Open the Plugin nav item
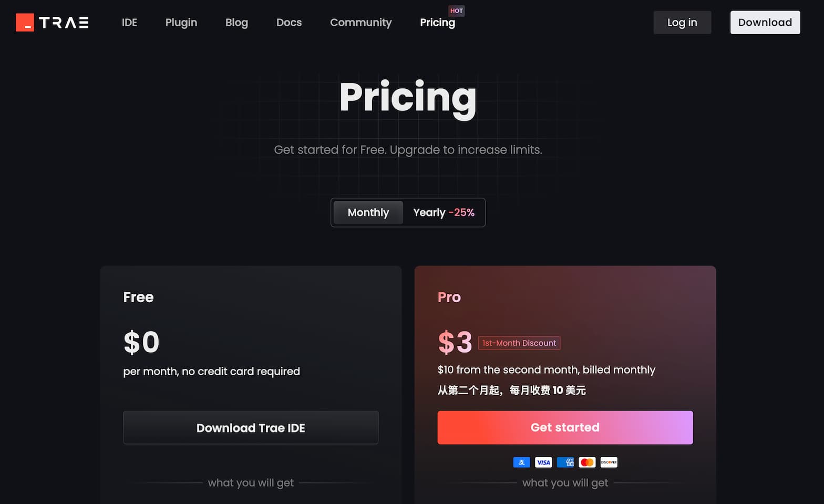The height and width of the screenshot is (504, 824). click(x=181, y=23)
